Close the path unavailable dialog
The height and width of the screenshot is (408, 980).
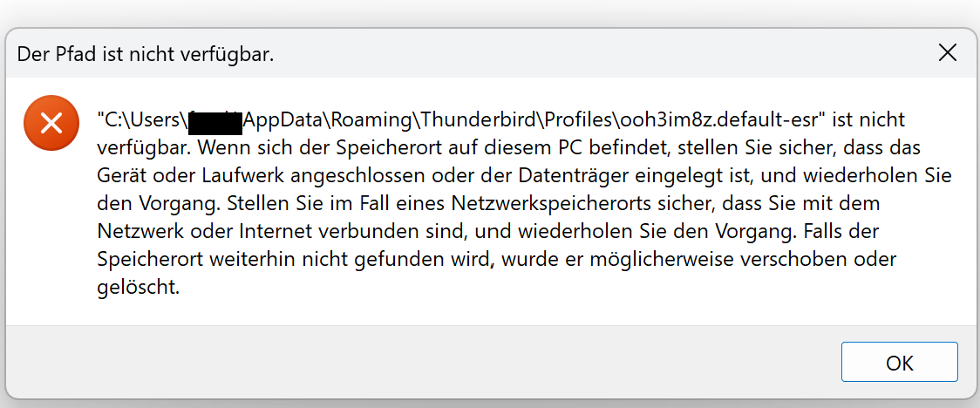click(x=948, y=52)
